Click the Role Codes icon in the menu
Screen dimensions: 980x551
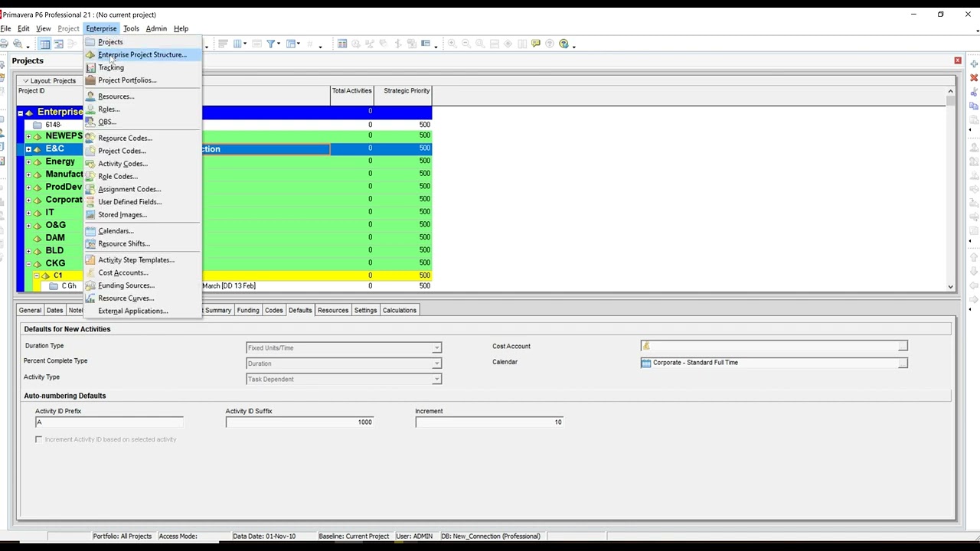click(x=90, y=177)
